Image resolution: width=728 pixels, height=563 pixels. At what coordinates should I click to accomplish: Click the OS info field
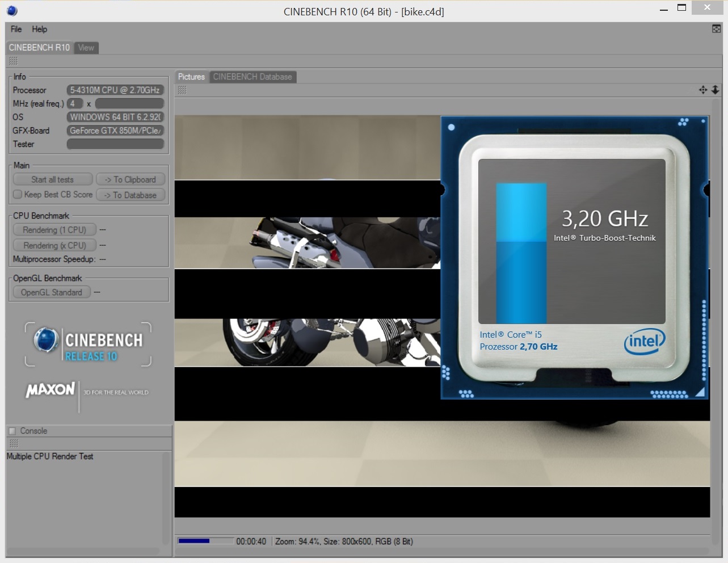(x=115, y=117)
